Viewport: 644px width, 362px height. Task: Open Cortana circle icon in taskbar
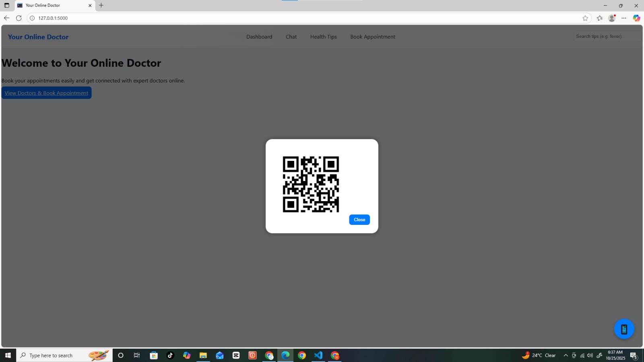click(120, 355)
